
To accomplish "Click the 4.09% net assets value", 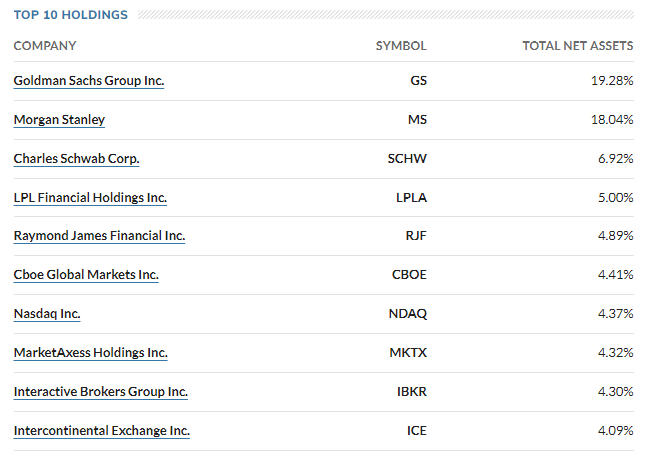I will point(615,430).
